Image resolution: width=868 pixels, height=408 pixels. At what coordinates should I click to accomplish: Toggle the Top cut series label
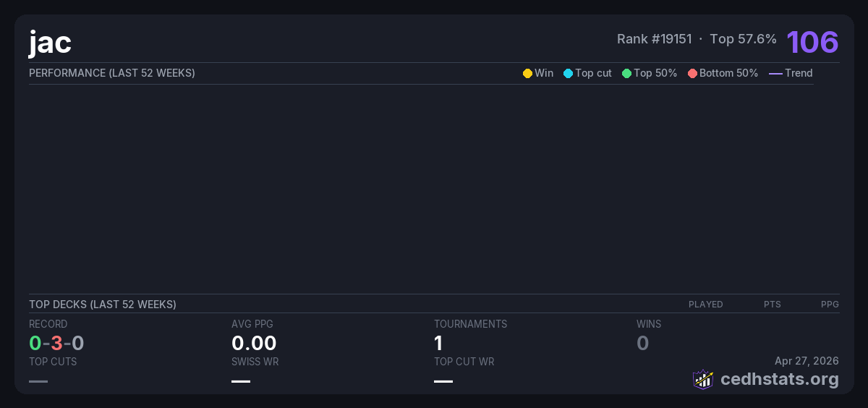(593, 73)
